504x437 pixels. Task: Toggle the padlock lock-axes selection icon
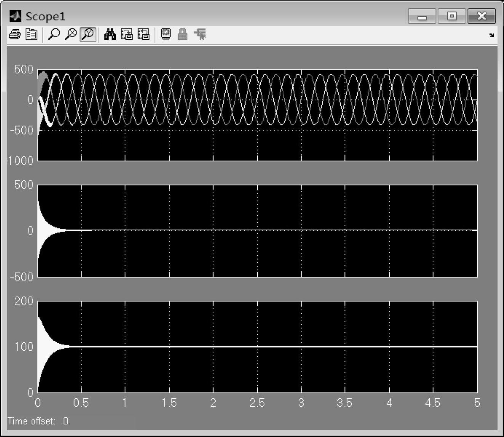(x=183, y=35)
